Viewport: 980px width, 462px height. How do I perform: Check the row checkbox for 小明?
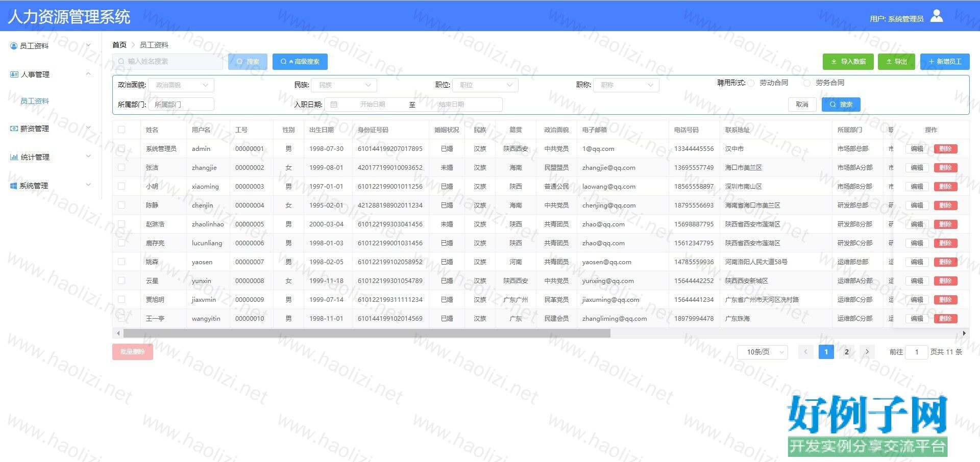coord(121,186)
